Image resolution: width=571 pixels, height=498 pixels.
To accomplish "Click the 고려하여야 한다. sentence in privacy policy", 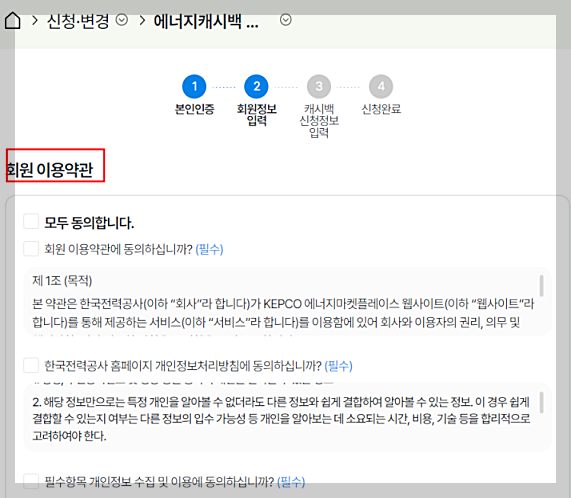I will (69, 436).
